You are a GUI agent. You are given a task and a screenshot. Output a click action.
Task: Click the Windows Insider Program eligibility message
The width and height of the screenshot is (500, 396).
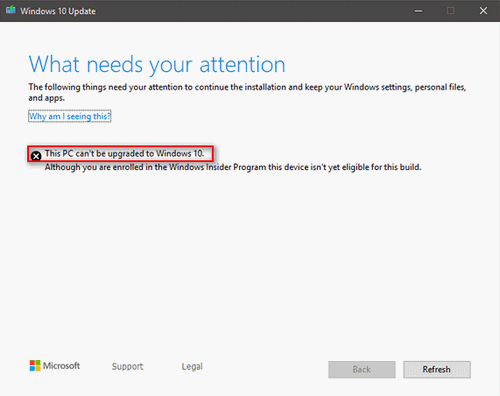(x=233, y=167)
